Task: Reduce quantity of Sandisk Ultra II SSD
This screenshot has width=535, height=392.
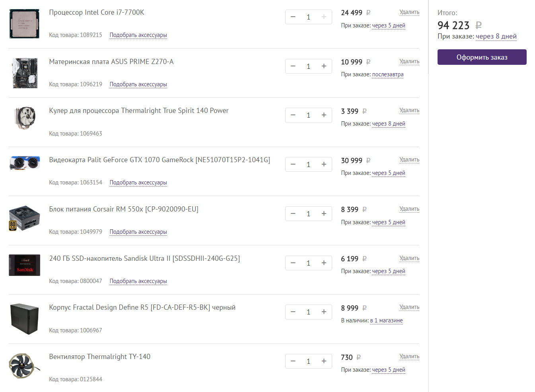Action: tap(293, 263)
